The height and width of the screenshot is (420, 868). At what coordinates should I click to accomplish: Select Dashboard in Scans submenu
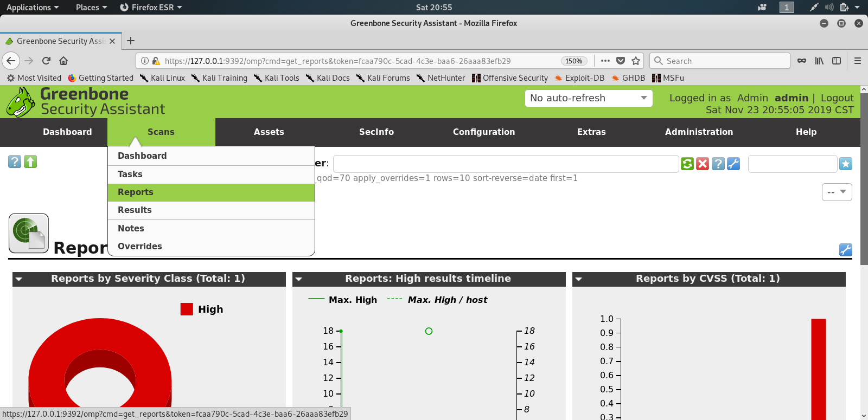(x=212, y=156)
